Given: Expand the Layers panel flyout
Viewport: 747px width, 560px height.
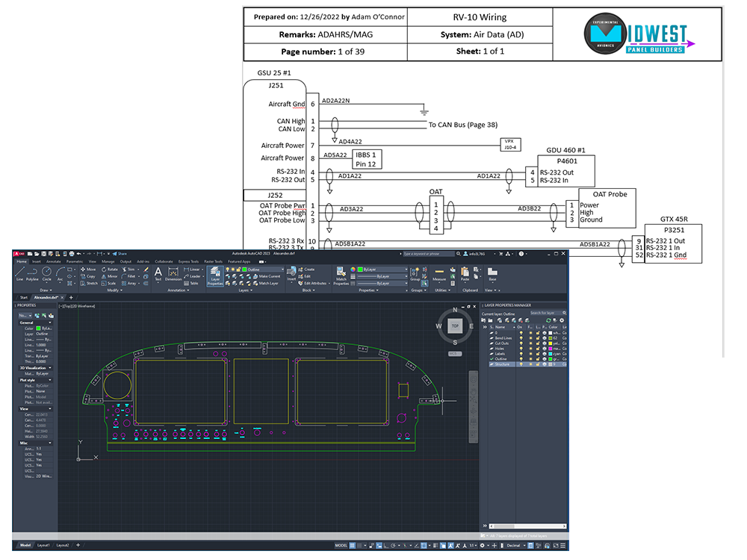Looking at the screenshot, I should (x=245, y=290).
